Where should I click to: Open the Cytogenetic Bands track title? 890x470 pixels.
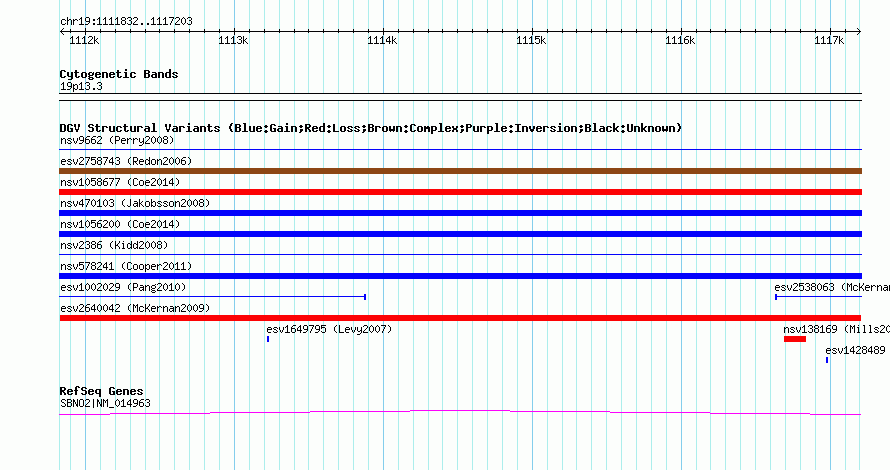[x=119, y=74]
